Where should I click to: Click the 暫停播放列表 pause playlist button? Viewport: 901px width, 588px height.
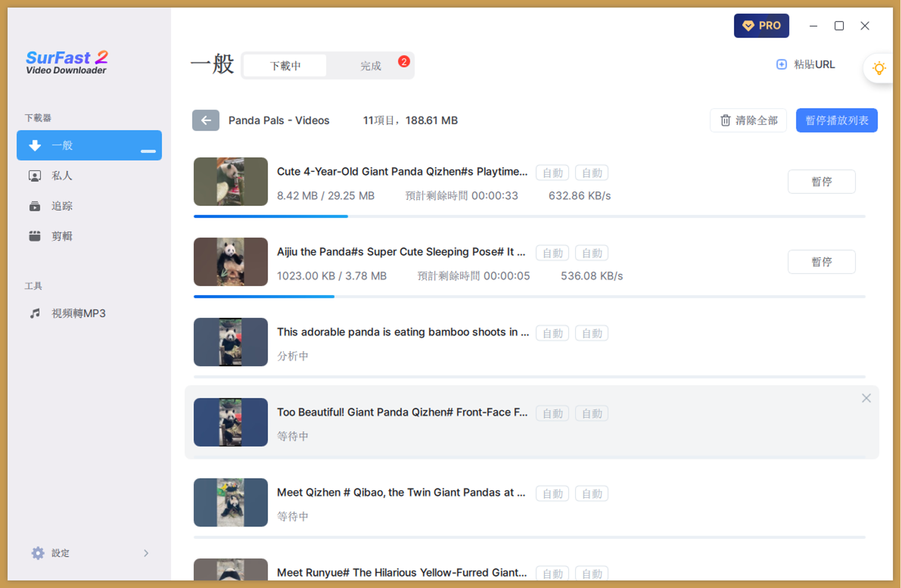click(x=837, y=121)
